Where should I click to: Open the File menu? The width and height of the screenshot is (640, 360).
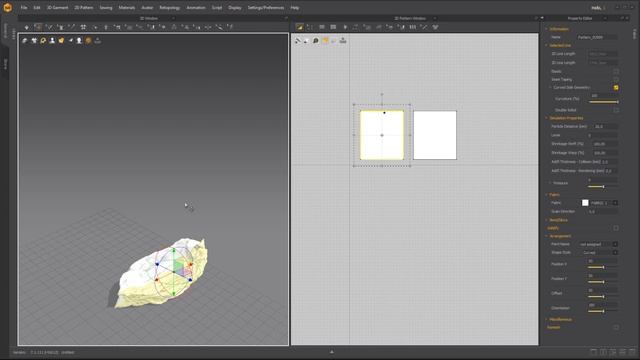pyautogui.click(x=24, y=8)
